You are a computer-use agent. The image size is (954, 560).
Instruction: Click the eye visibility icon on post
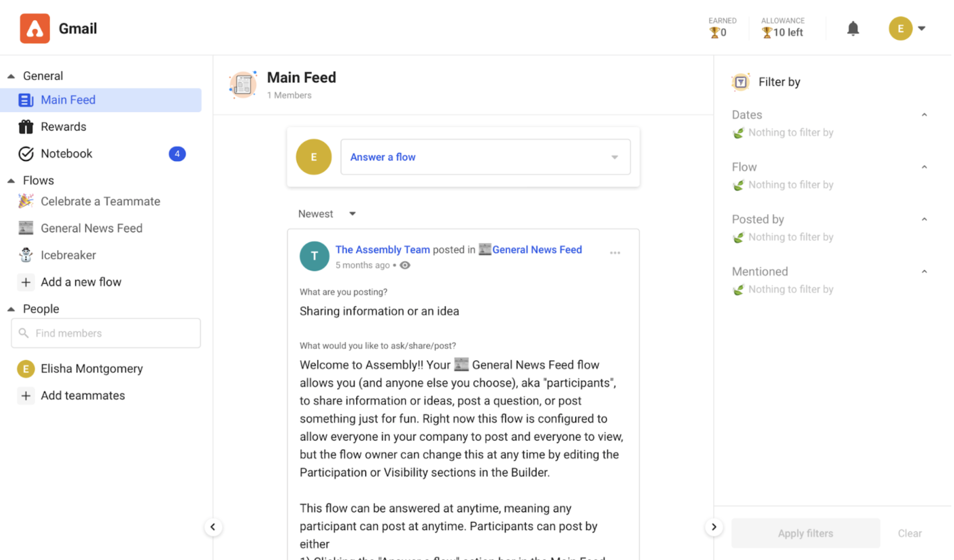[406, 265]
